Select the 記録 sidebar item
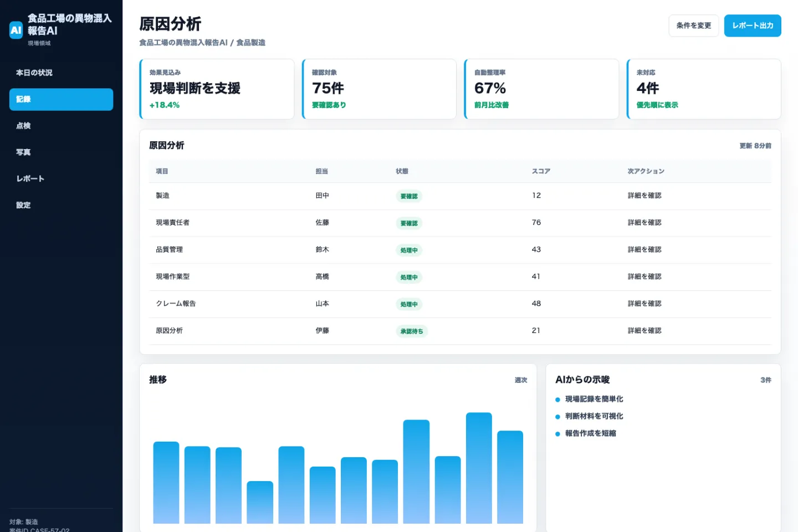 (61, 99)
